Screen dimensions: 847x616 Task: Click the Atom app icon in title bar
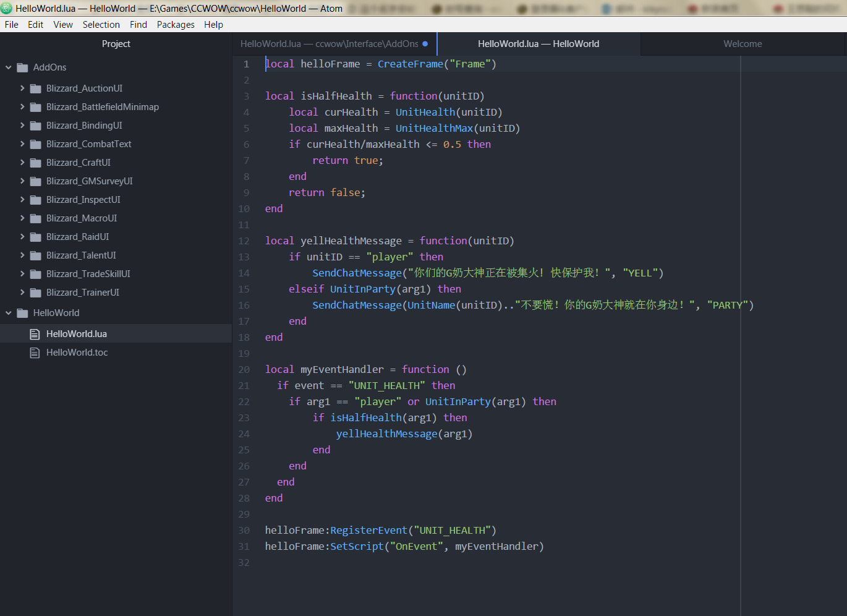click(x=7, y=8)
